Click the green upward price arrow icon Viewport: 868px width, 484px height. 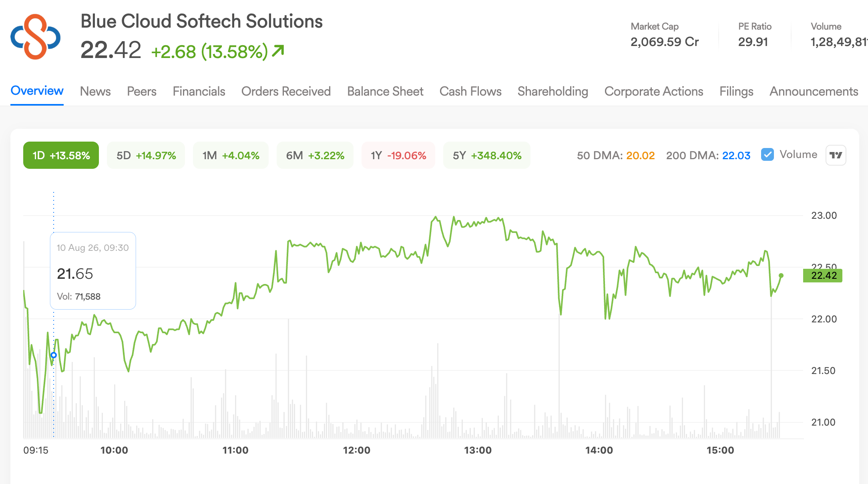[x=278, y=51]
